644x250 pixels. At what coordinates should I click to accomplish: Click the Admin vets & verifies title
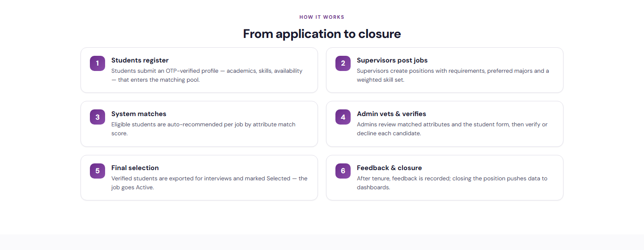391,114
